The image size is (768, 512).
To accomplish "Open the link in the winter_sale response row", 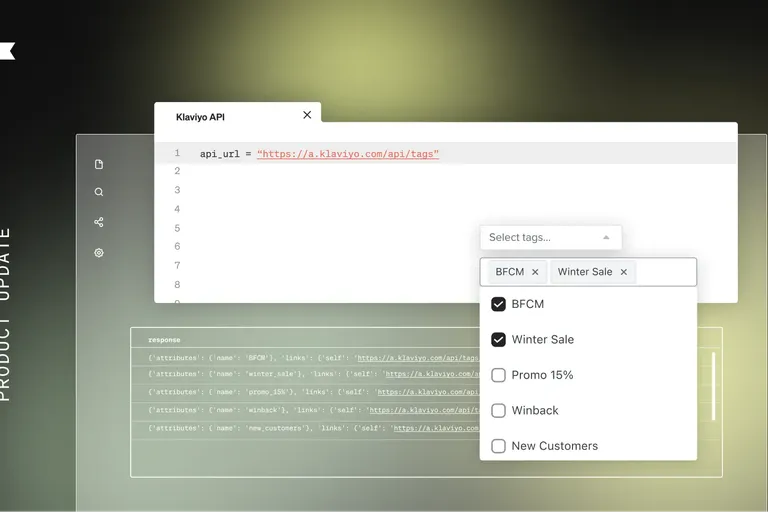I will pyautogui.click(x=432, y=374).
